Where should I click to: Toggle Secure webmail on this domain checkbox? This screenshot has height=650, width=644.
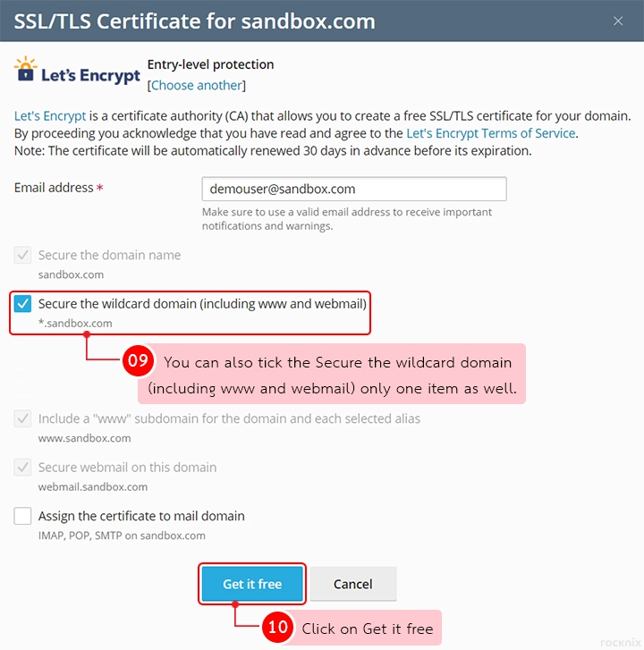(x=22, y=468)
